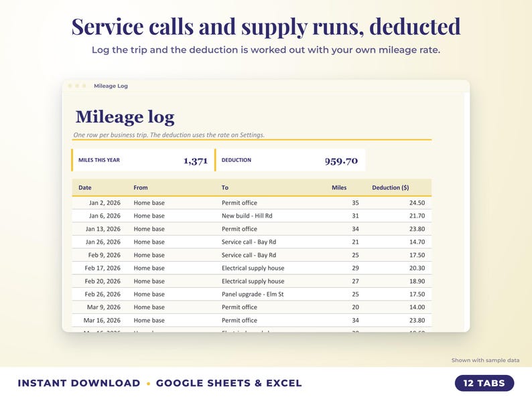Select the DEDUCTION total 959.70

click(x=341, y=161)
